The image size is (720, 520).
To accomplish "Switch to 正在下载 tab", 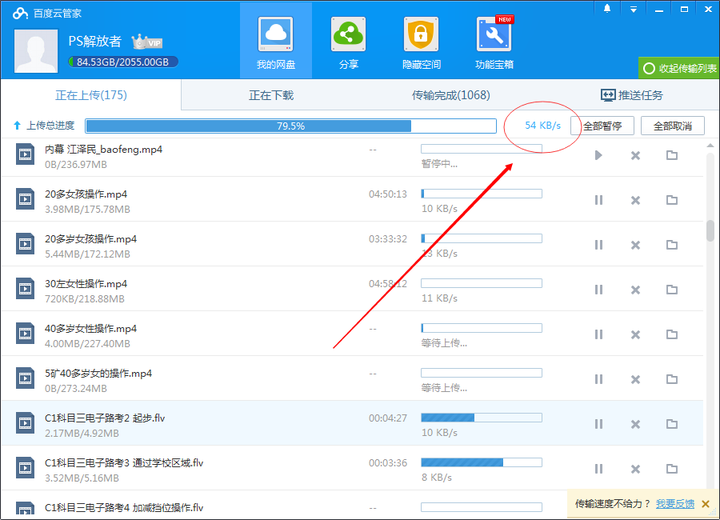I will [x=271, y=95].
